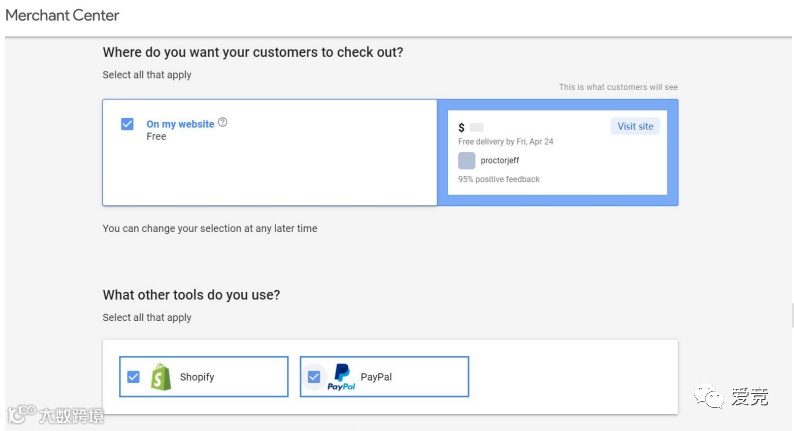Click the Shopify bag logo
Viewport: 794px width, 431px height.
pos(160,377)
